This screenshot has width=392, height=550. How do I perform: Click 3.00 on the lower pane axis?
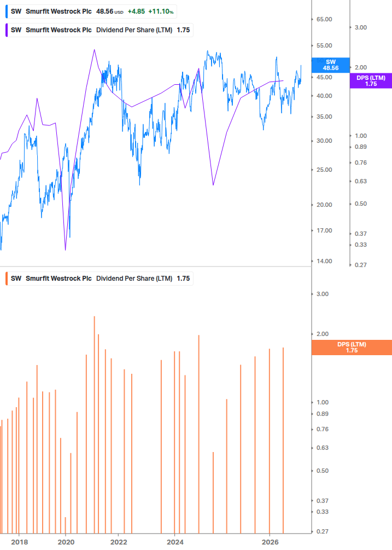pos(323,294)
